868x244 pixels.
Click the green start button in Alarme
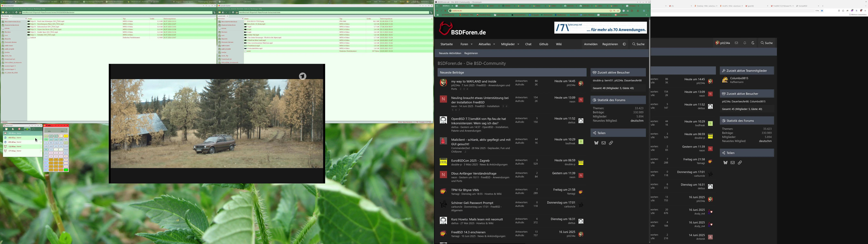(27, 129)
